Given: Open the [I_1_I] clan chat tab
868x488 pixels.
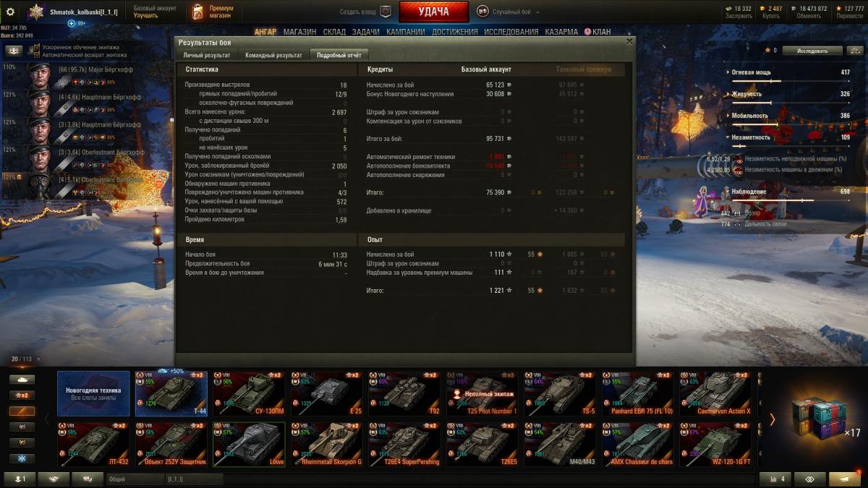Looking at the screenshot, I should 195,479.
